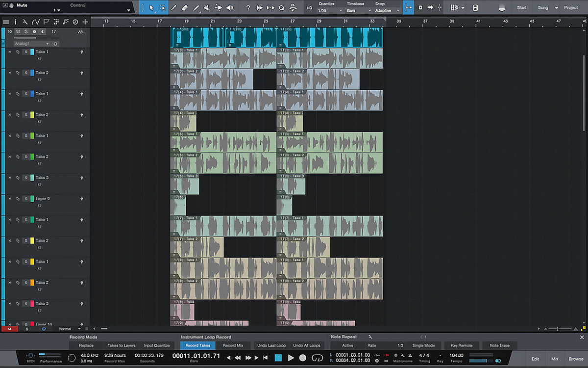
Task: Click the red color swatch of Take 3
Action: click(x=32, y=304)
